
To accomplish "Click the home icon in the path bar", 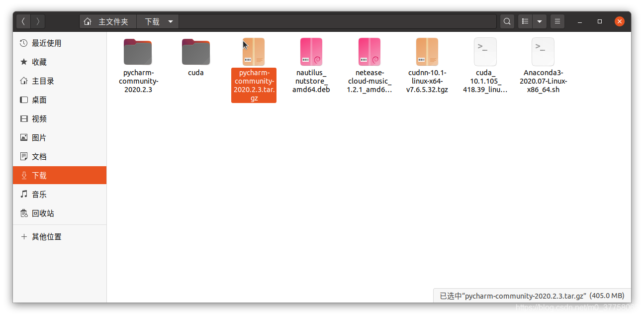I will click(88, 21).
